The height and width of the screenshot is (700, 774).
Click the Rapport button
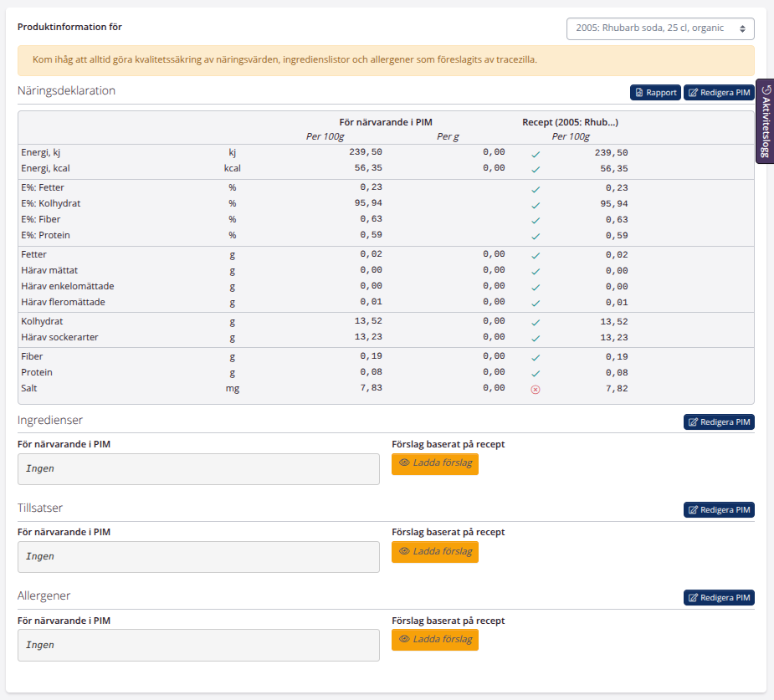(x=655, y=92)
